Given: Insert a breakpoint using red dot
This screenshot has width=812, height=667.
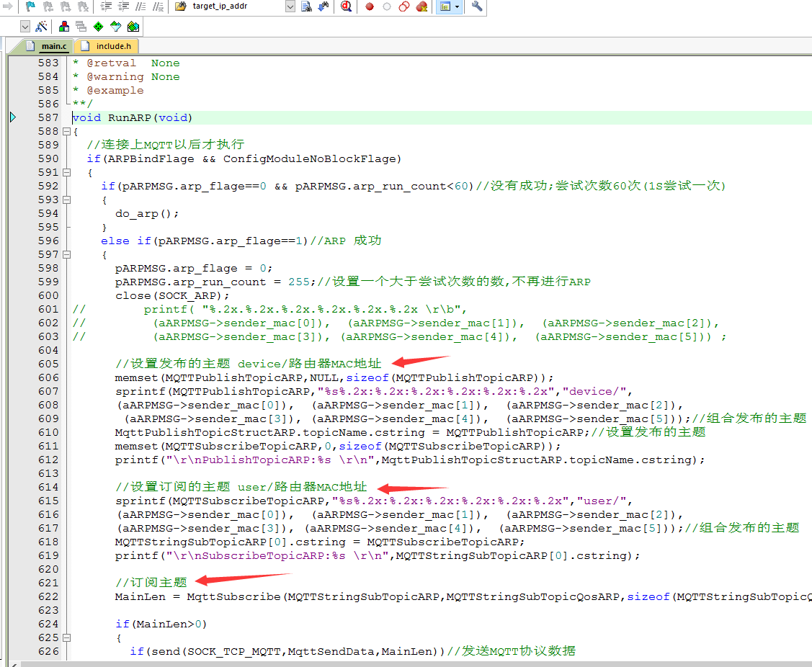Looking at the screenshot, I should tap(369, 6).
